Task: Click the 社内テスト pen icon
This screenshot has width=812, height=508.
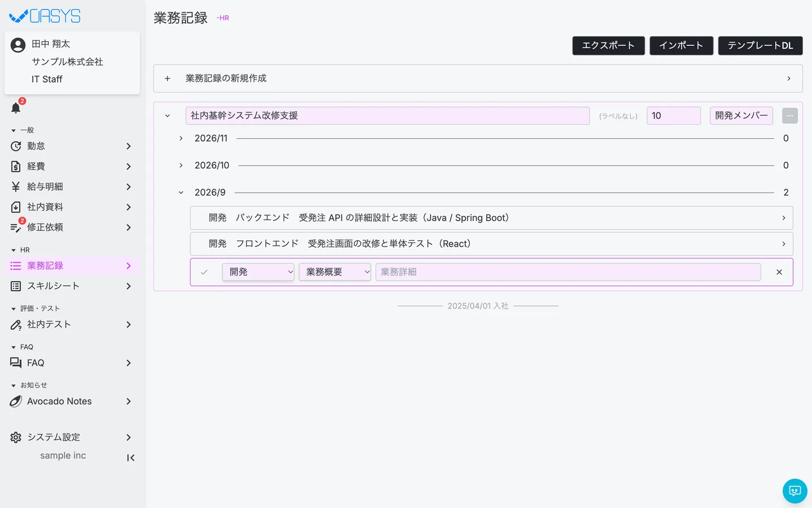Action: pos(16,325)
